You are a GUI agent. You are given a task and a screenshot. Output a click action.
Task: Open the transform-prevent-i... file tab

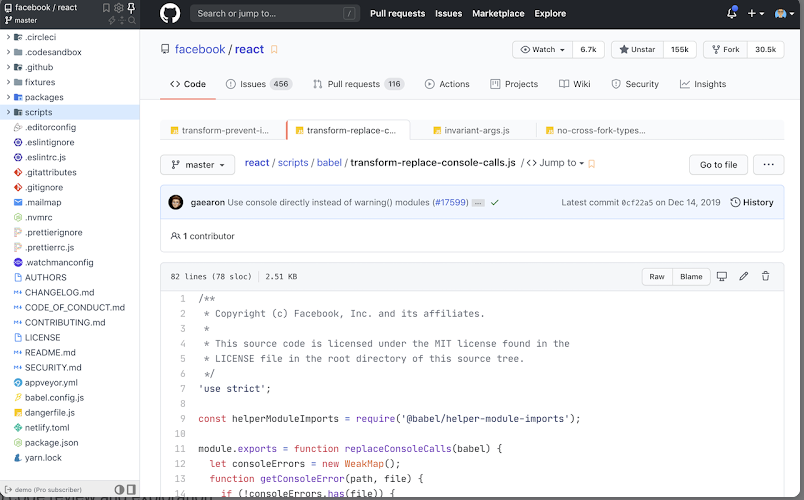coord(223,130)
